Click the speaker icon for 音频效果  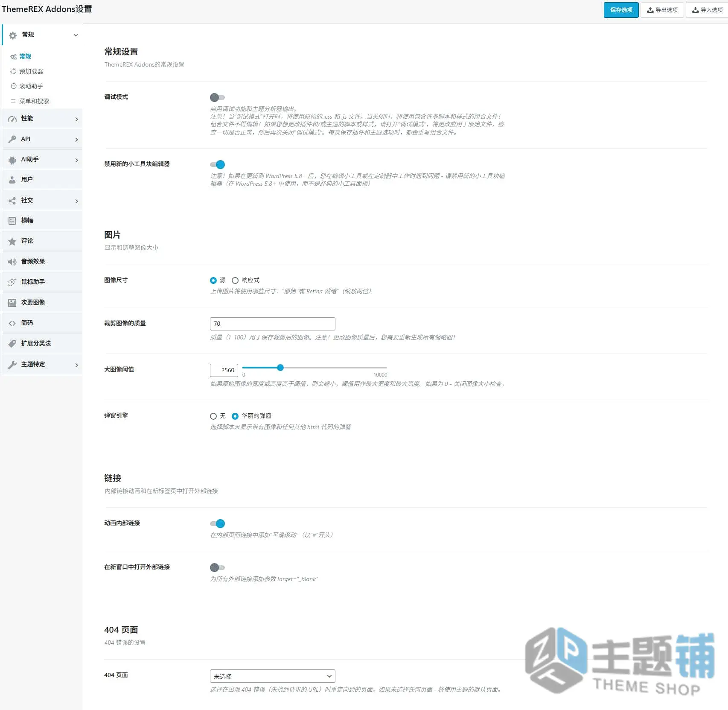click(x=12, y=262)
